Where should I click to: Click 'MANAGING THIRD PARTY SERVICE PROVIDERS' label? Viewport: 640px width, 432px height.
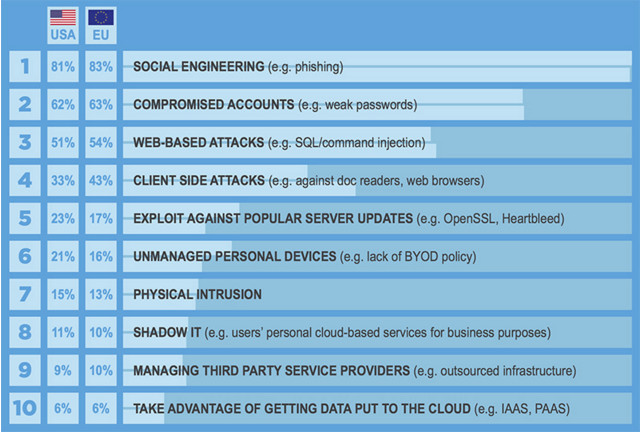(x=271, y=370)
